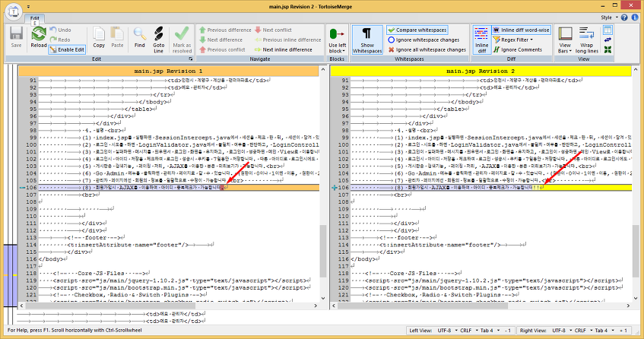The width and height of the screenshot is (644, 339).
Task: Click Left View -1 status entry
Action: [x=509, y=331]
